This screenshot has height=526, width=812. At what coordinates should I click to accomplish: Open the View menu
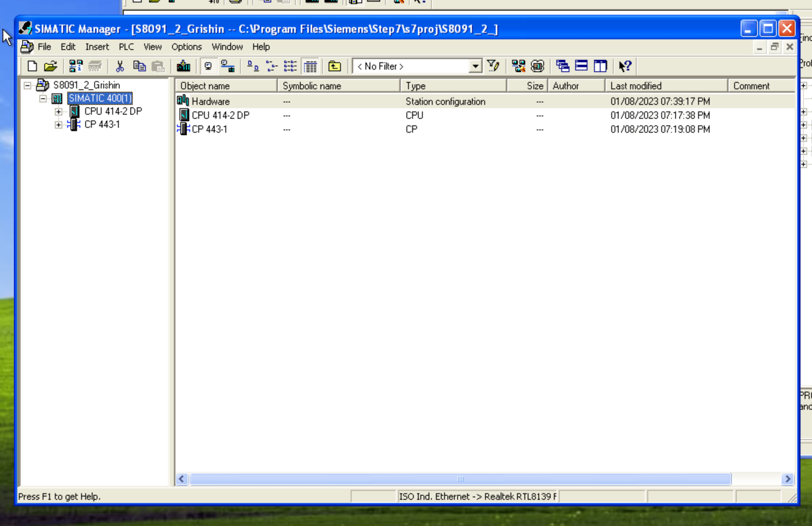pyautogui.click(x=152, y=47)
